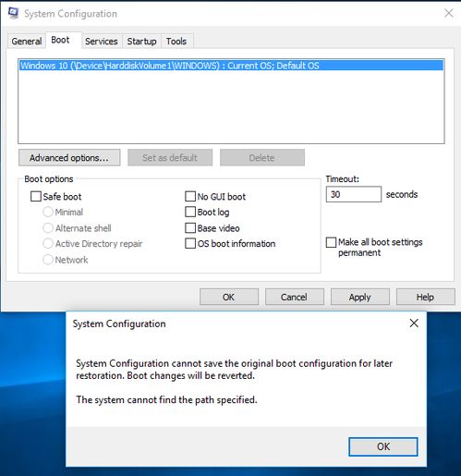
Task: Switch to the General tab
Action: (x=27, y=41)
